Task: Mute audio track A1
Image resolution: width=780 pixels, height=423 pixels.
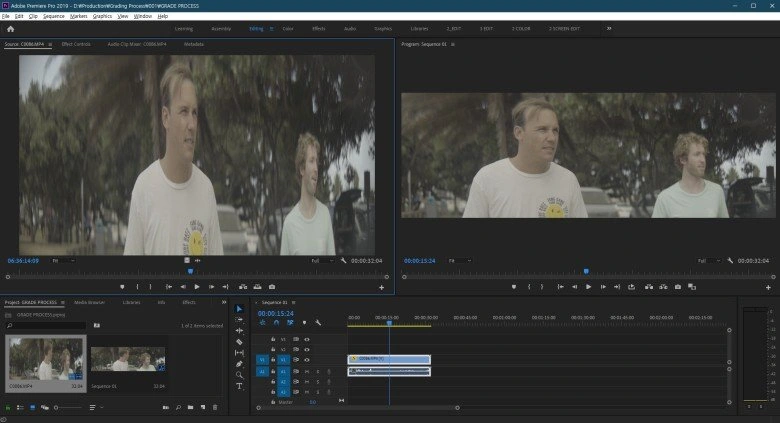Action: point(306,371)
